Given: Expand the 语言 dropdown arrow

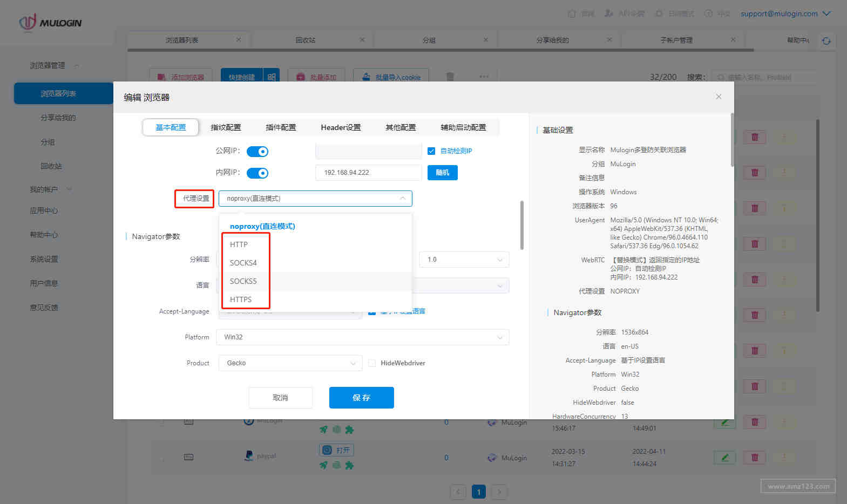Looking at the screenshot, I should coord(500,285).
